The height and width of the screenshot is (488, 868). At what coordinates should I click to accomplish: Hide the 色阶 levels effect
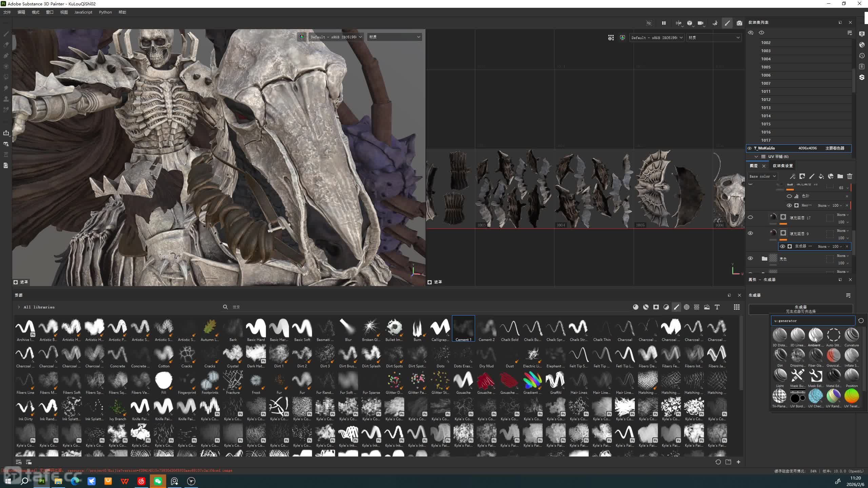pyautogui.click(x=789, y=196)
